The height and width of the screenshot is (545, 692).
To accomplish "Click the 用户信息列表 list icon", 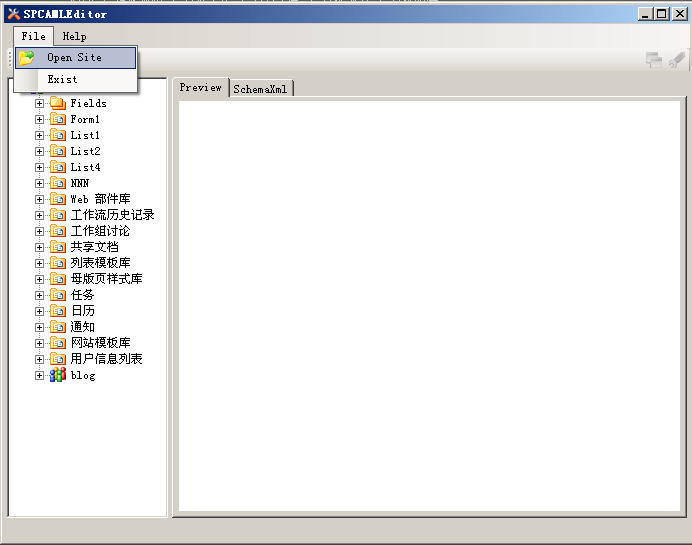I will click(x=58, y=359).
